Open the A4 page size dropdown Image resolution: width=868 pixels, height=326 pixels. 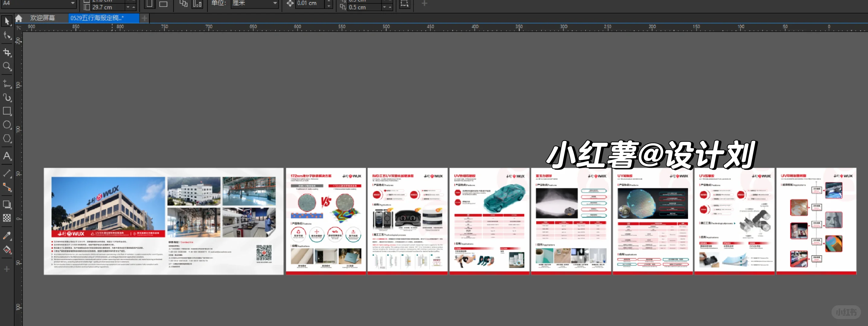point(72,3)
